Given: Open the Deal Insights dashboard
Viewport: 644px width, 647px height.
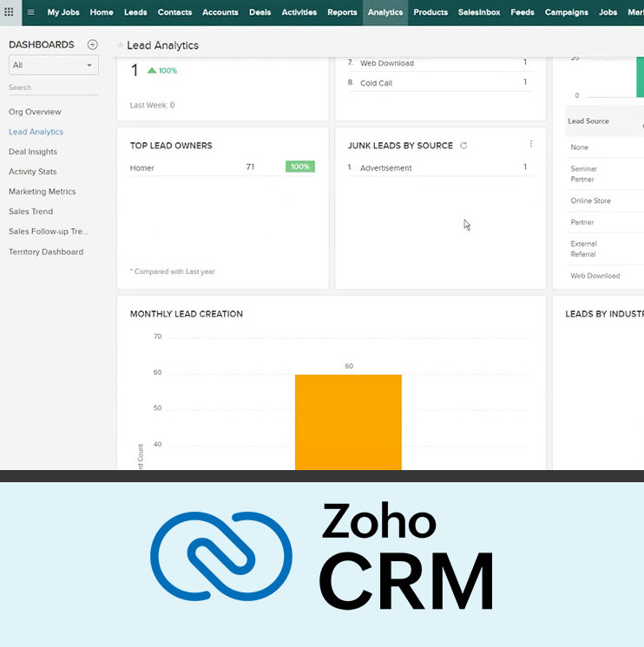Looking at the screenshot, I should [x=33, y=152].
